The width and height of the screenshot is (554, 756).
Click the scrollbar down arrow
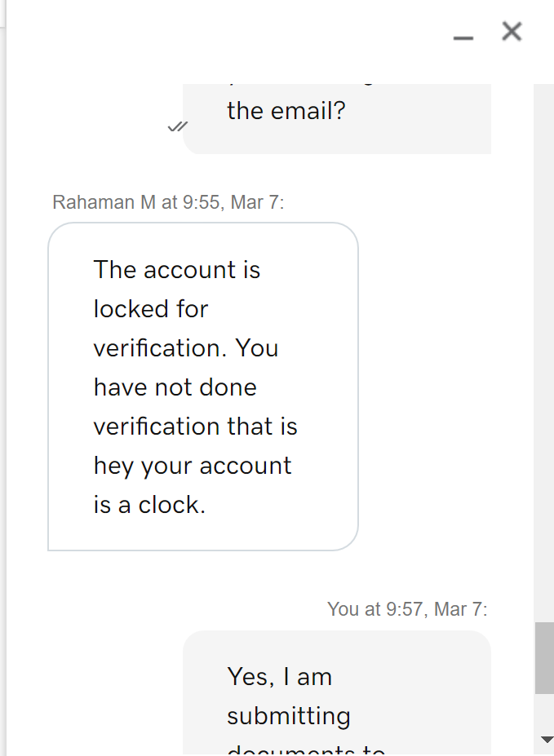tap(547, 739)
